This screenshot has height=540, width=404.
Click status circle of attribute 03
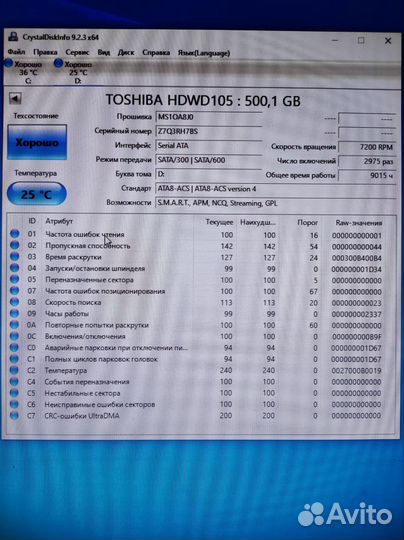[x=14, y=256]
